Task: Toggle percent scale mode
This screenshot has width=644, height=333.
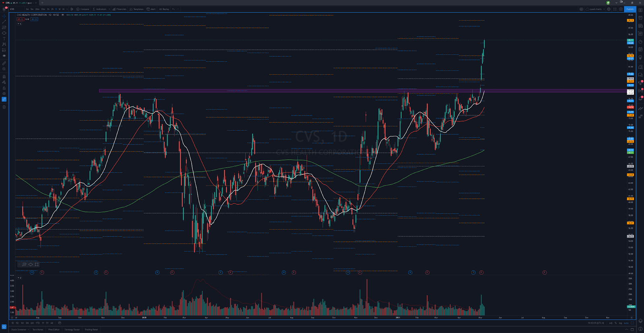Action: [x=615, y=323]
